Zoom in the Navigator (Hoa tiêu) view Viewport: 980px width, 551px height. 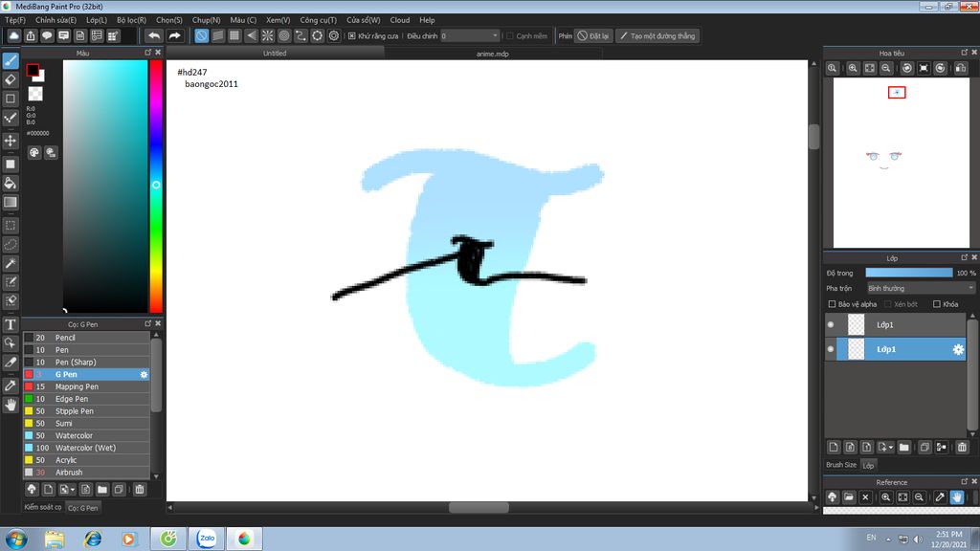coord(853,68)
